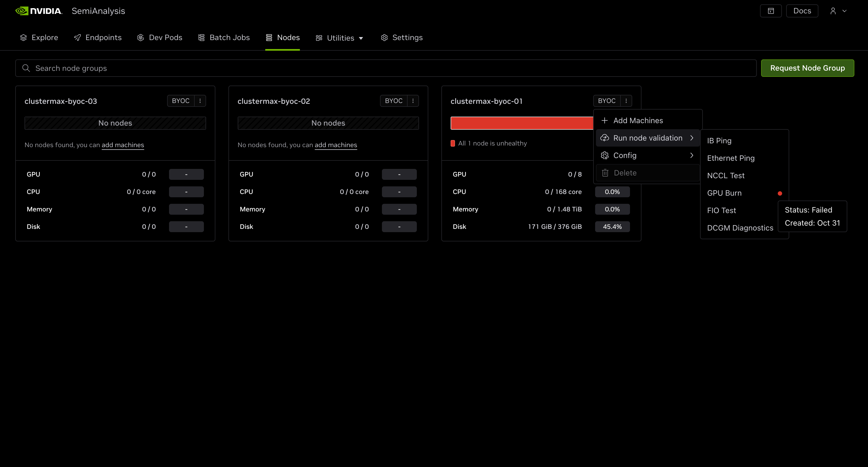Click the kebab menu on clustermax-byoc-02
868x467 pixels.
point(413,101)
